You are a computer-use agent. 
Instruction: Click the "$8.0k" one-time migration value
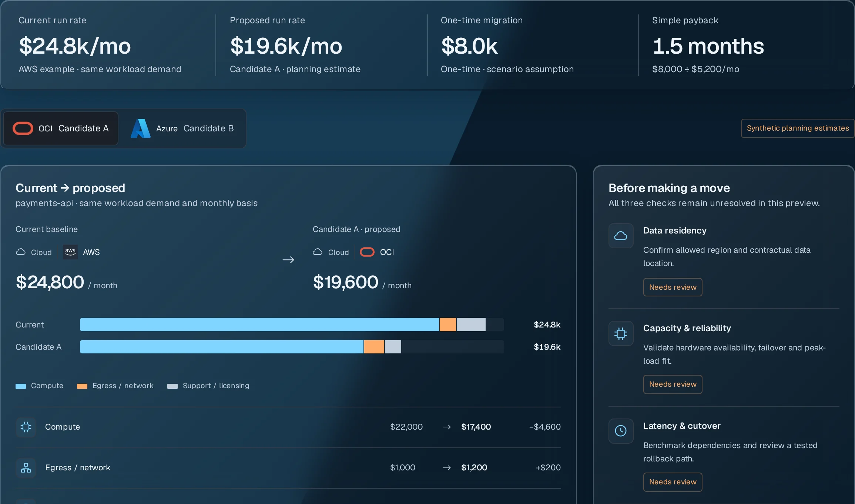(x=469, y=46)
